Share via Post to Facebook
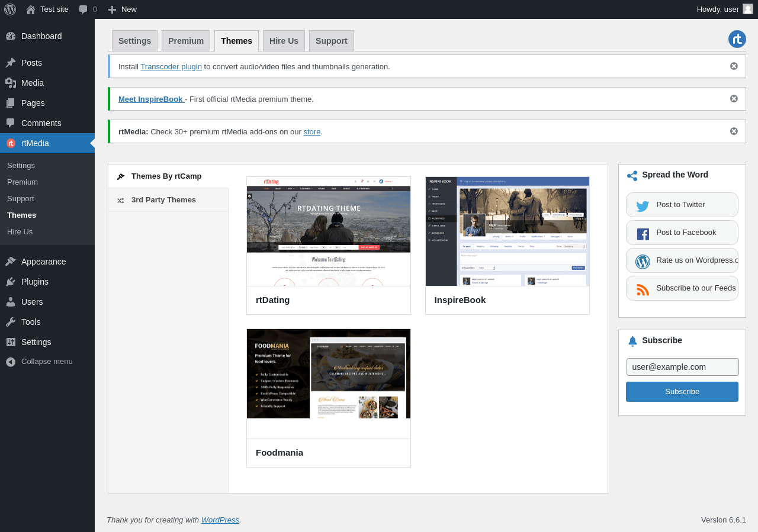The image size is (758, 532). pyautogui.click(x=682, y=233)
